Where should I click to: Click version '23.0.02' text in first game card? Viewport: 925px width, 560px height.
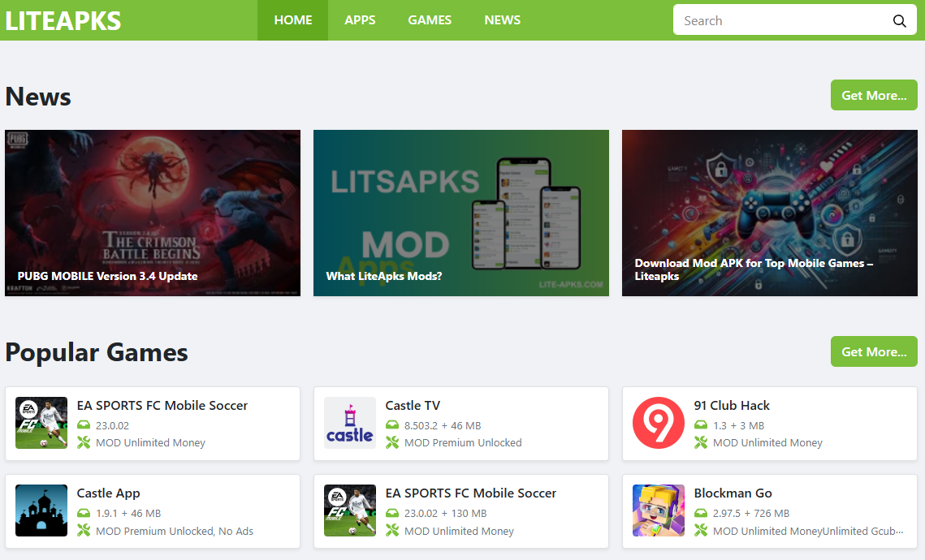[112, 425]
